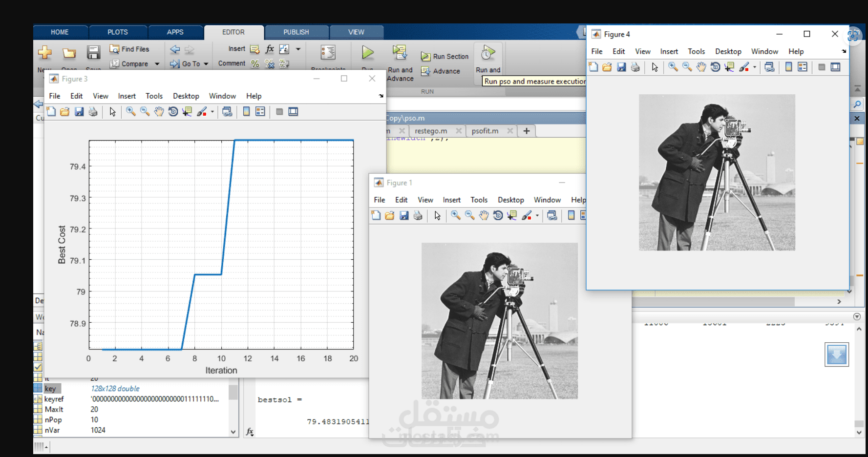The width and height of the screenshot is (868, 457).
Task: Click the Run Section button
Action: point(445,57)
